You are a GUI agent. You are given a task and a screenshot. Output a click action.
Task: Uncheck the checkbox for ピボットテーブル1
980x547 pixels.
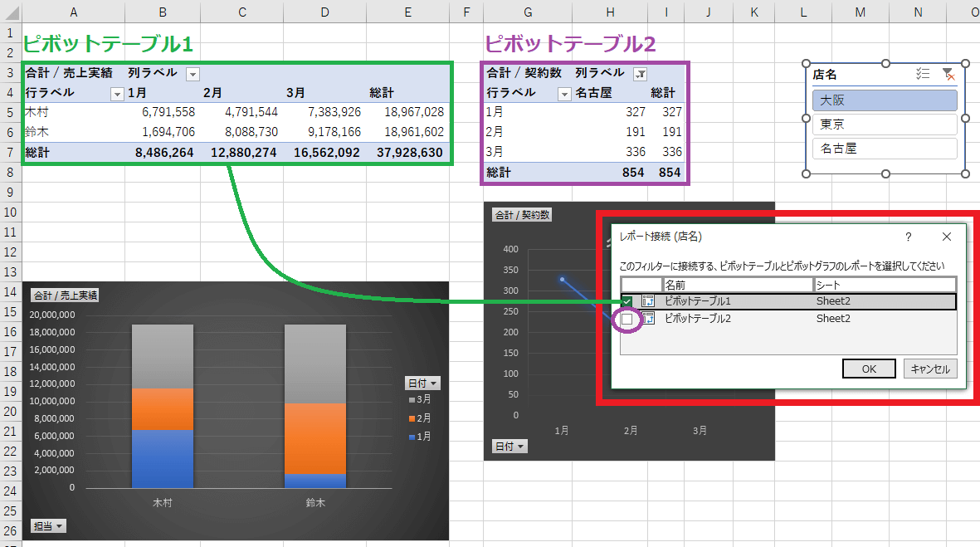tap(627, 300)
